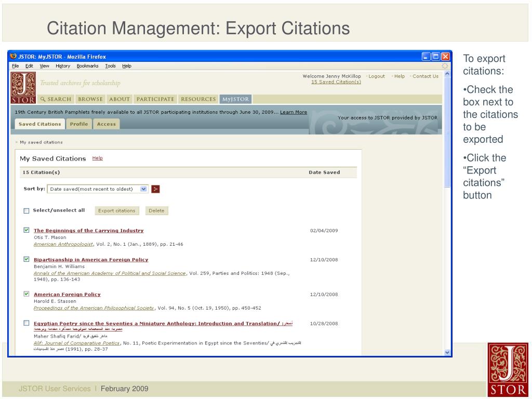Close the Firefox window
This screenshot has width=532, height=399.
[x=445, y=56]
